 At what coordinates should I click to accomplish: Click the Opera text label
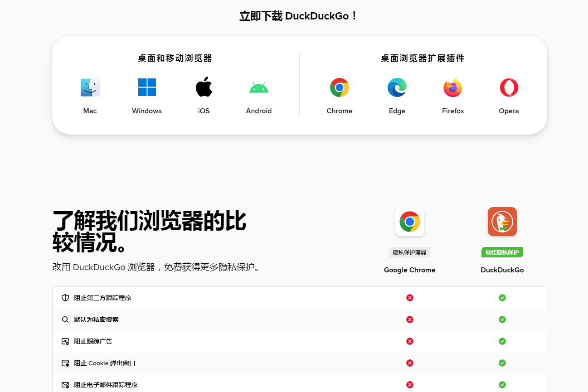coord(509,111)
